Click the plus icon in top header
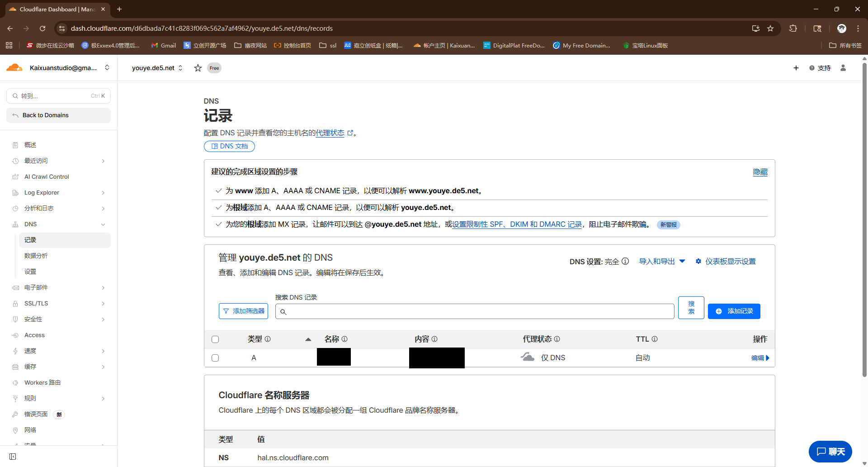 tap(796, 68)
